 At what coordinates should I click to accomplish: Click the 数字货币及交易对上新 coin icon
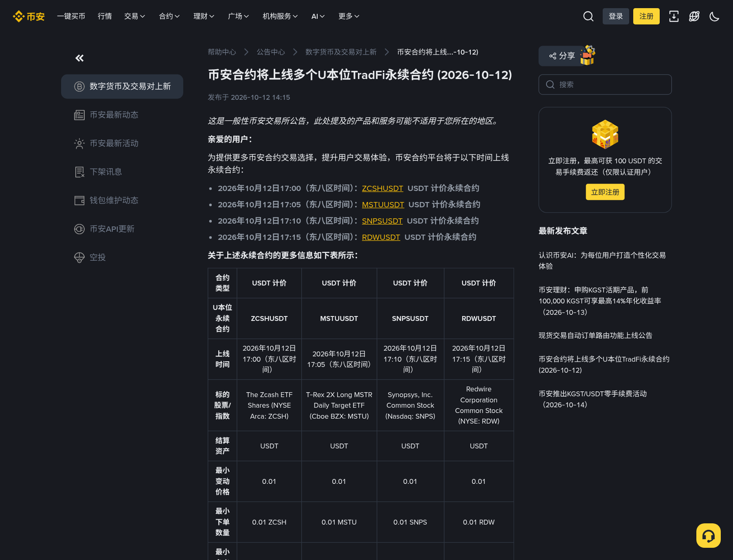[x=79, y=86]
